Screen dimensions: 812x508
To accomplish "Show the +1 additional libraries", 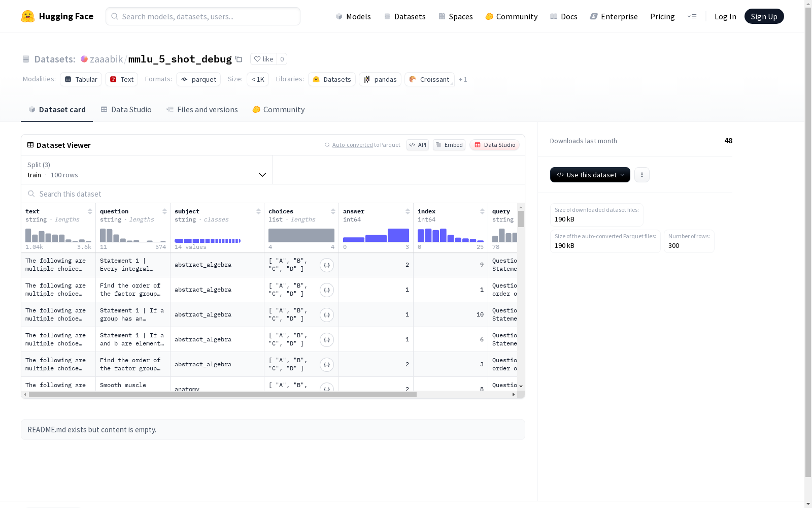I will tap(463, 80).
